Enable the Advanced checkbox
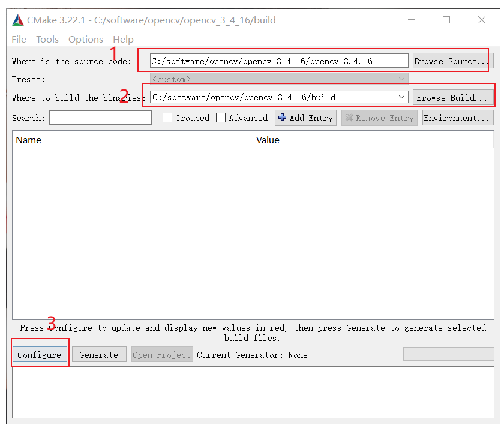The height and width of the screenshot is (431, 504). [221, 117]
